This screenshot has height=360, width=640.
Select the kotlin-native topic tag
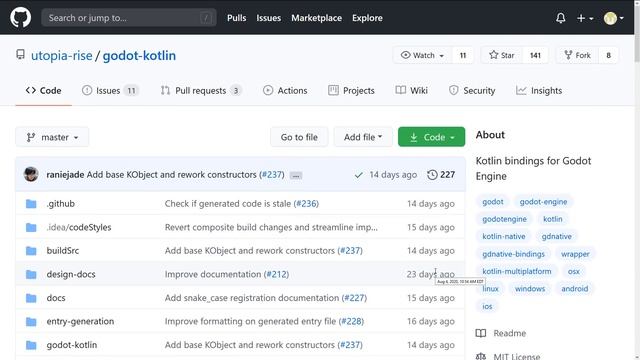(x=504, y=236)
